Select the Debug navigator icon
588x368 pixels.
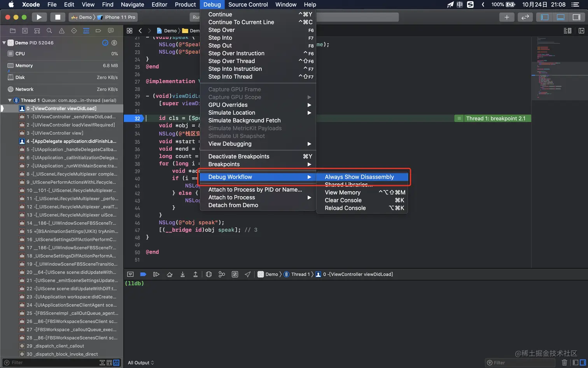[x=86, y=31]
